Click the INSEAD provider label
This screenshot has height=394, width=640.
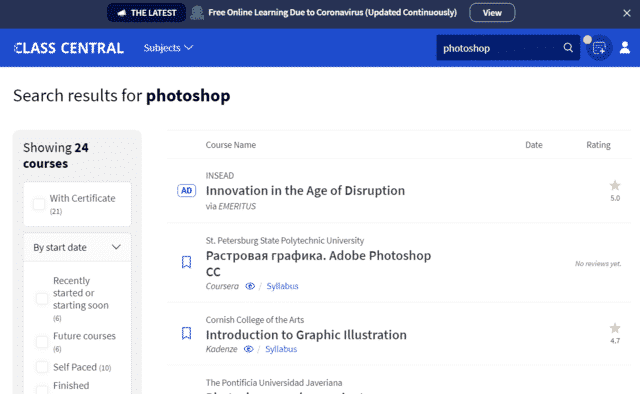(x=220, y=176)
